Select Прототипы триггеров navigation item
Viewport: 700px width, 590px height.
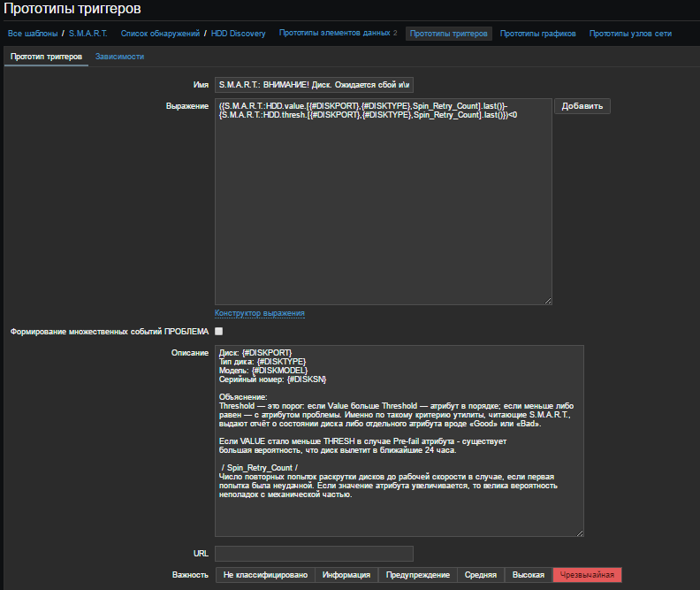point(449,34)
